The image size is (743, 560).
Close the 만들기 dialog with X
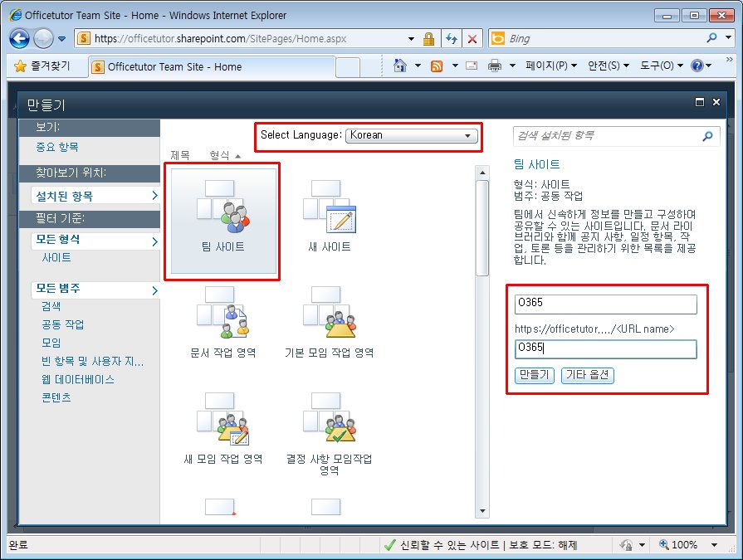coord(716,102)
